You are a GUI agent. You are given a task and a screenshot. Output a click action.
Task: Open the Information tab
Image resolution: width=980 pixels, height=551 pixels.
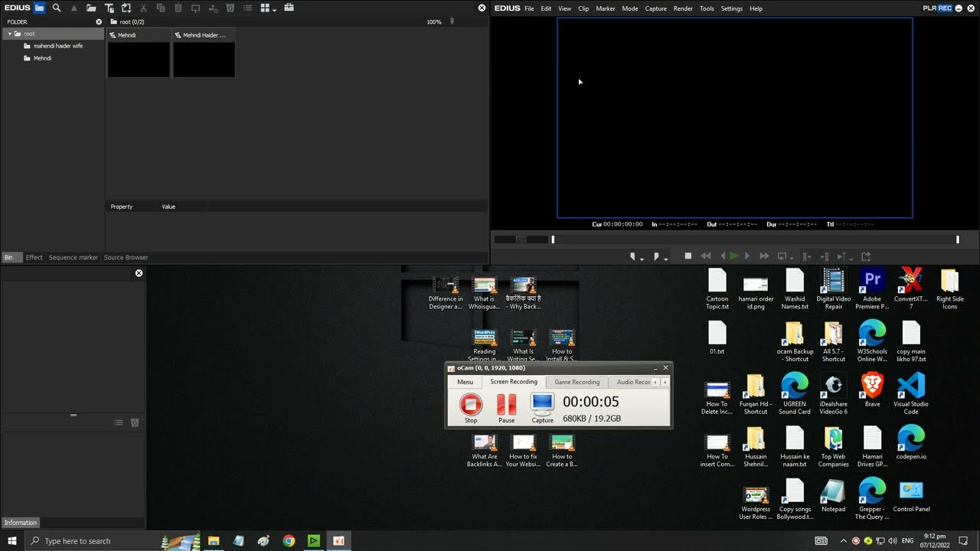[x=21, y=523]
